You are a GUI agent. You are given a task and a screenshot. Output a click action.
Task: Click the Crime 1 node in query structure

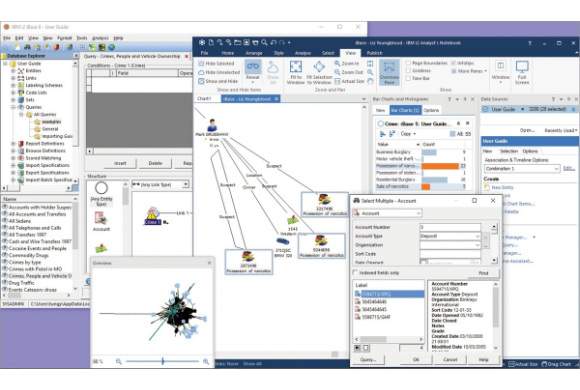point(152,216)
